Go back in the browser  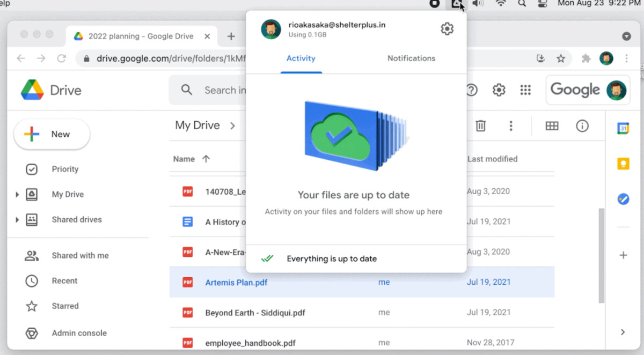(21, 58)
